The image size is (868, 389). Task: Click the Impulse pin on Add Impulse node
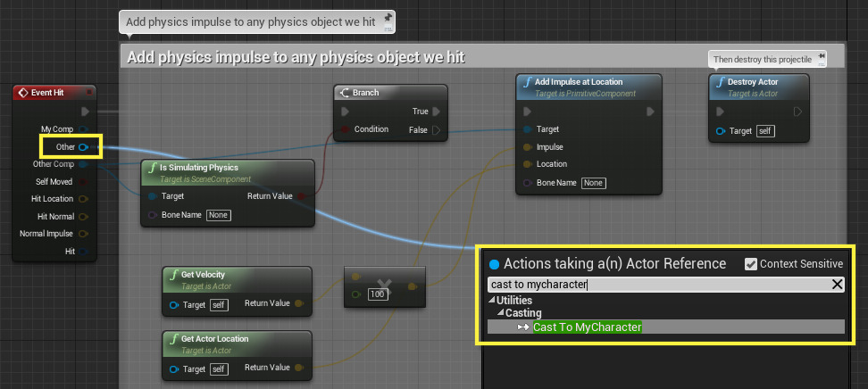tap(527, 147)
